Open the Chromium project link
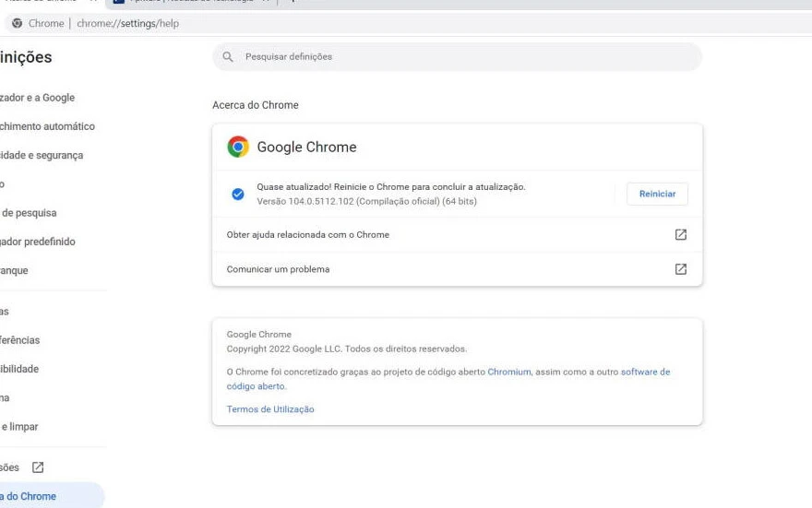 [509, 372]
